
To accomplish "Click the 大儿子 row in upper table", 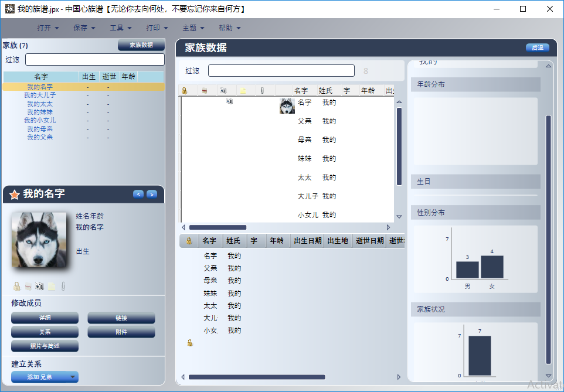I will tap(288, 196).
